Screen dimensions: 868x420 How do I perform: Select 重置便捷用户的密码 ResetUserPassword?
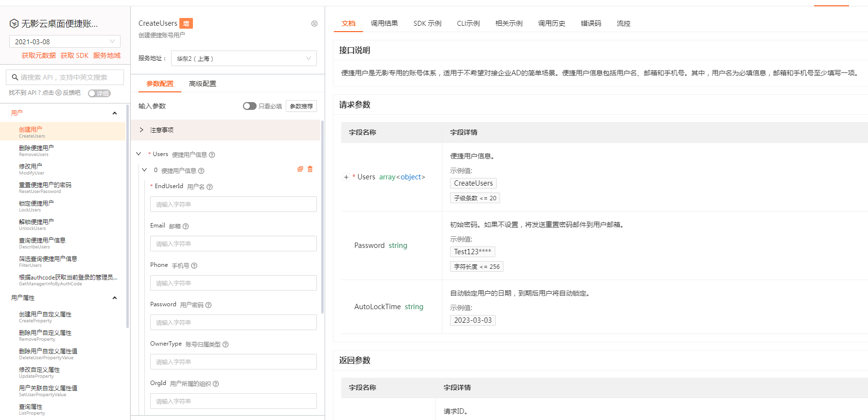click(x=63, y=187)
